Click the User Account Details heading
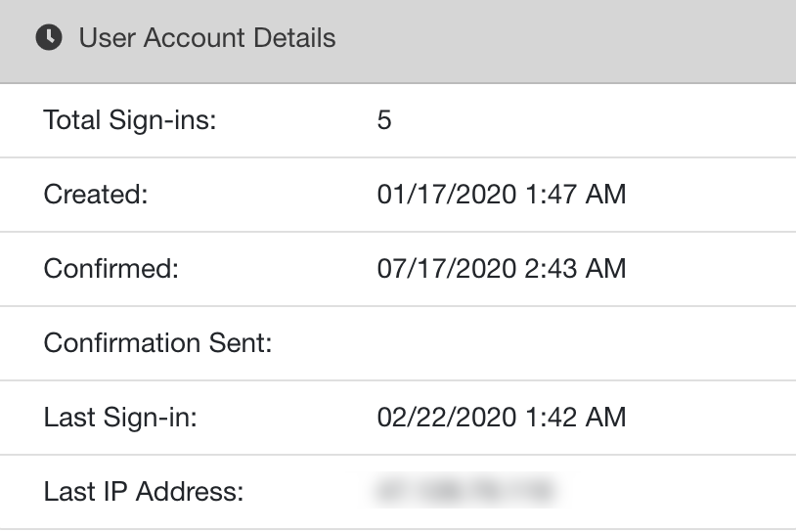The height and width of the screenshot is (532, 796). pos(207,37)
